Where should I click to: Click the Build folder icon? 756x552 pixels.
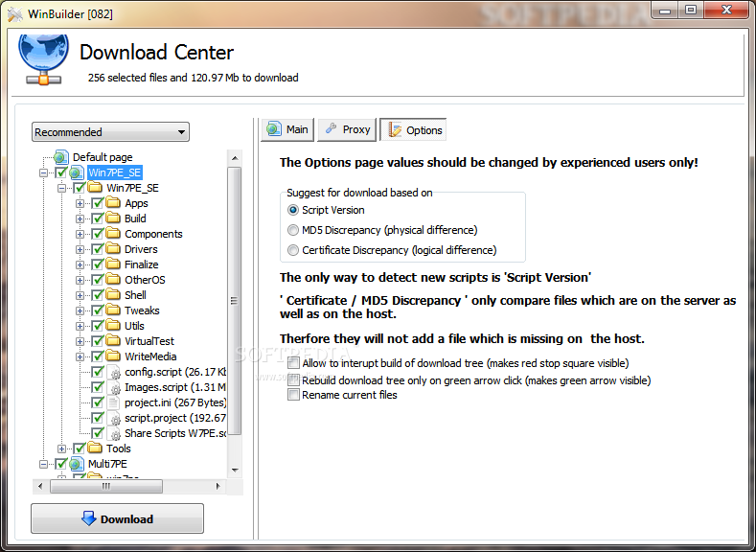click(x=113, y=218)
